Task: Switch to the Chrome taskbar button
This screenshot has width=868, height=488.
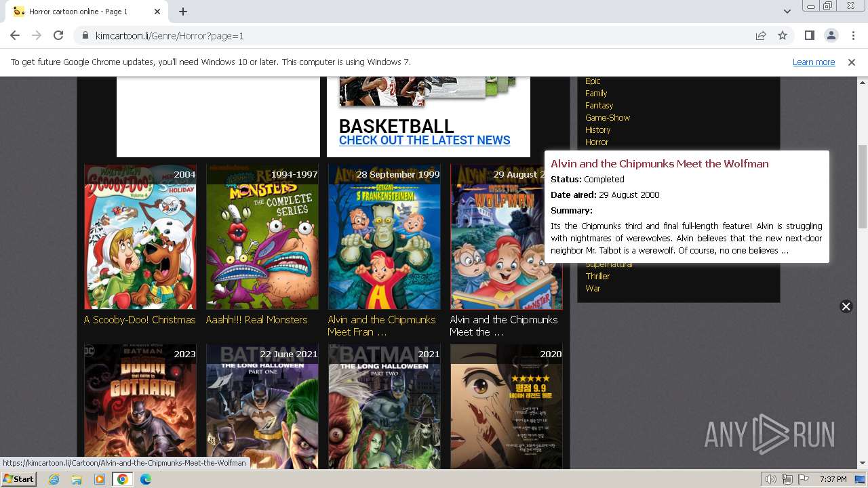Action: pyautogui.click(x=122, y=479)
